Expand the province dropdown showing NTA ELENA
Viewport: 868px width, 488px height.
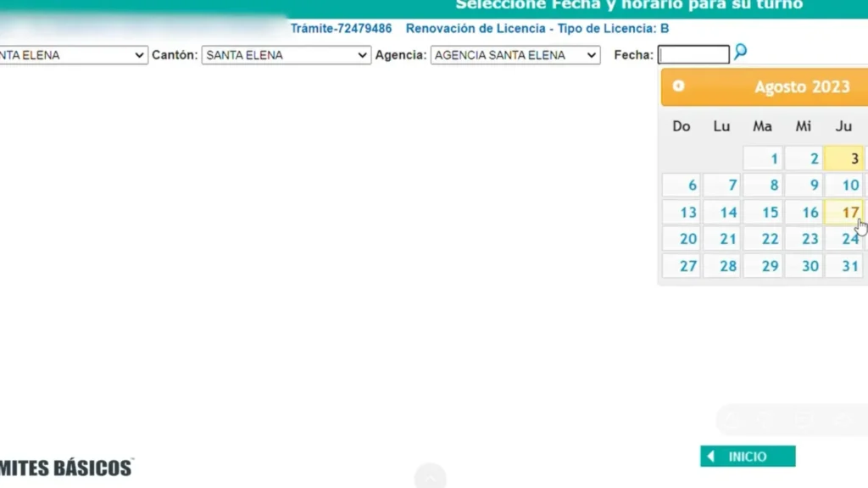pos(73,55)
